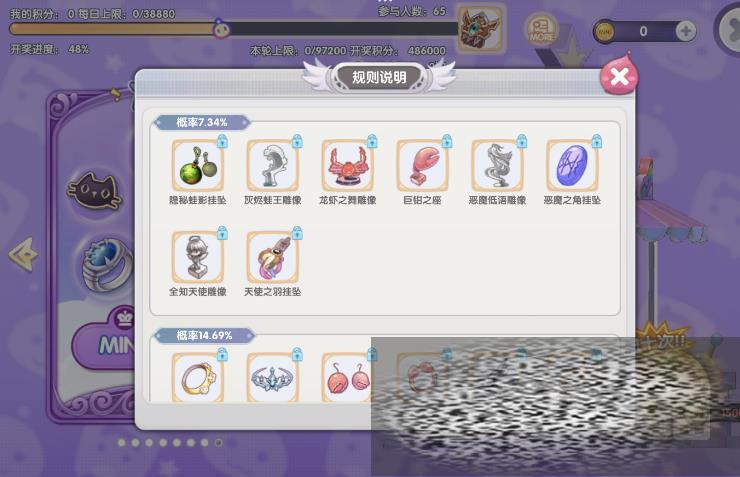Select the 天使之羽挂坠 pendant icon

point(273,257)
